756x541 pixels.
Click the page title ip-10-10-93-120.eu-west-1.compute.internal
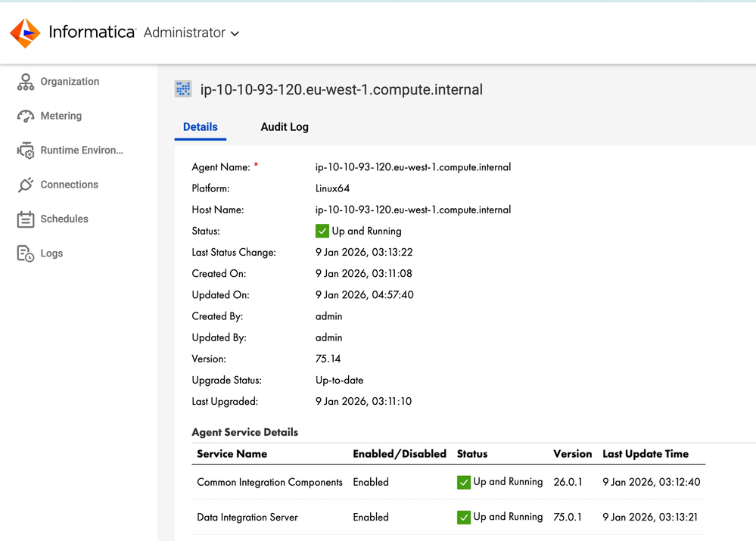[x=341, y=90]
